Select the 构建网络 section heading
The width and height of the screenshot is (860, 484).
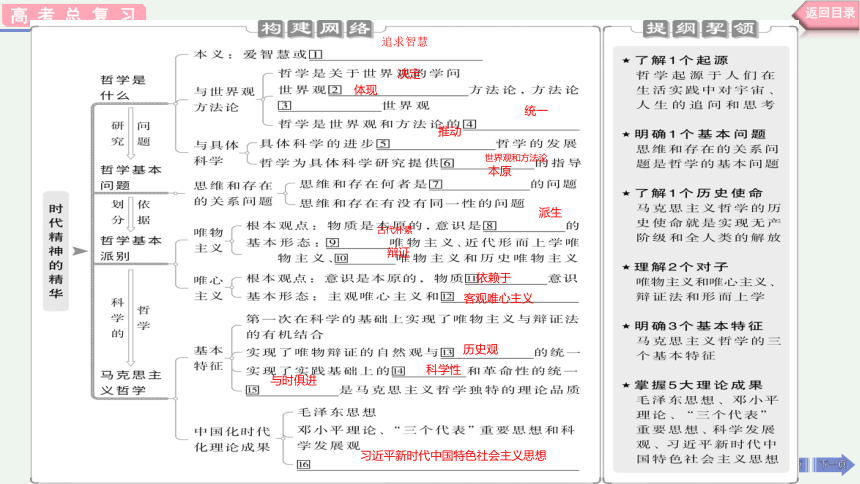pyautogui.click(x=315, y=29)
